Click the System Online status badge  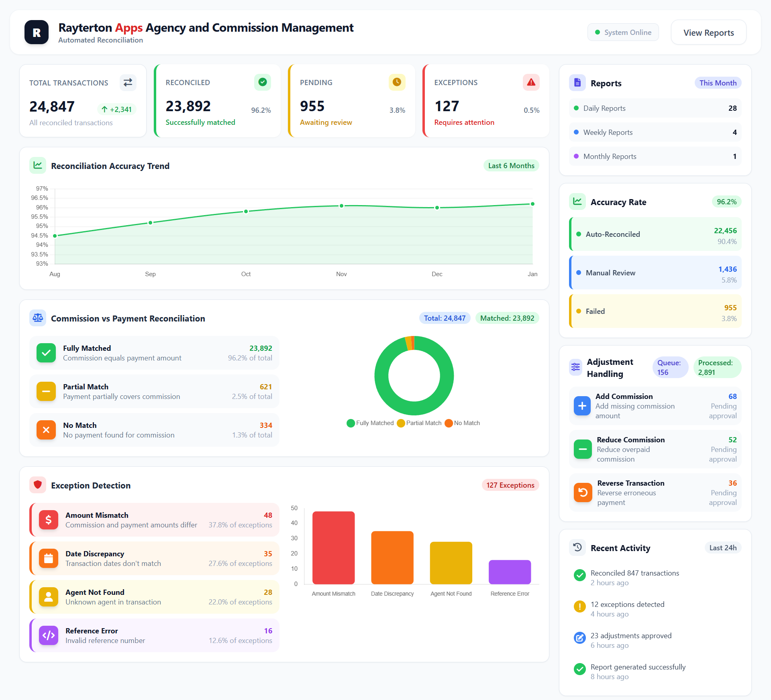point(623,33)
